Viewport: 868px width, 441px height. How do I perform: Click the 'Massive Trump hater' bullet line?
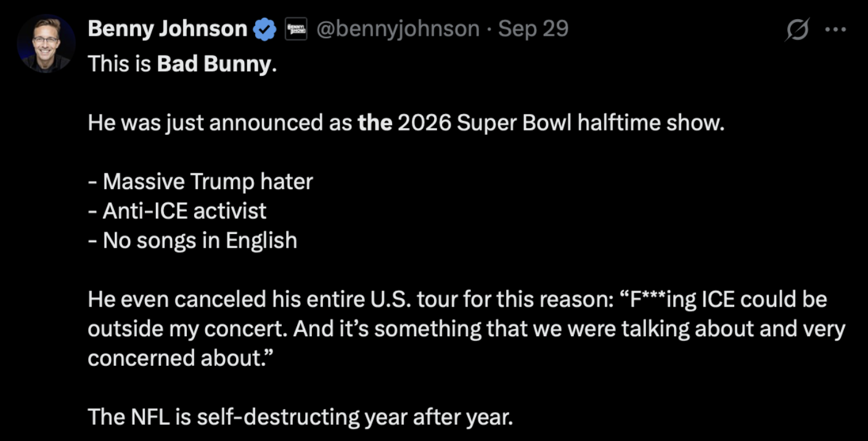click(x=200, y=182)
